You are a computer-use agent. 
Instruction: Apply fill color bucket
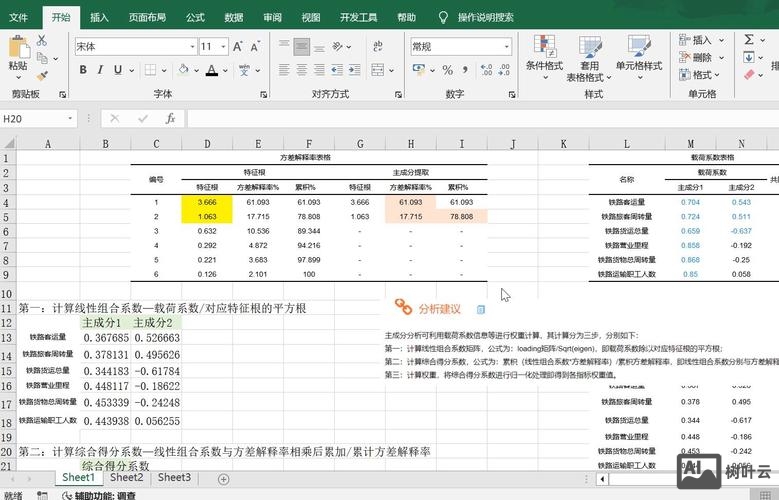(x=183, y=70)
